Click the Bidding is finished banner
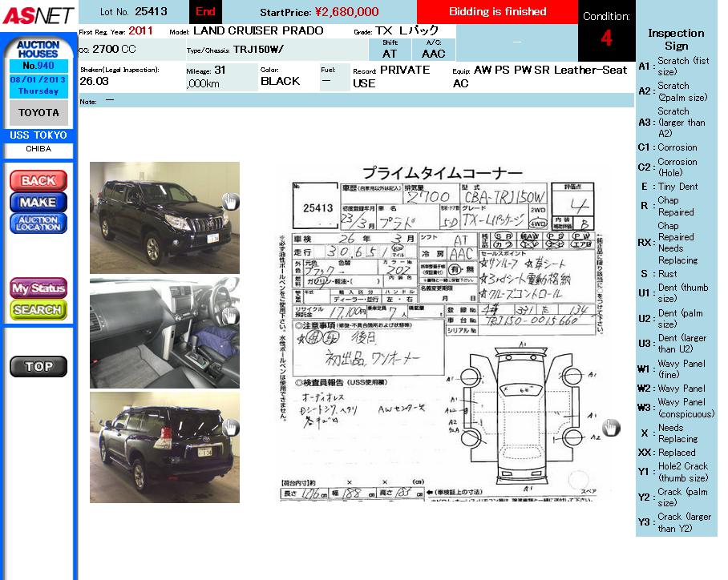The width and height of the screenshot is (728, 580). (497, 12)
